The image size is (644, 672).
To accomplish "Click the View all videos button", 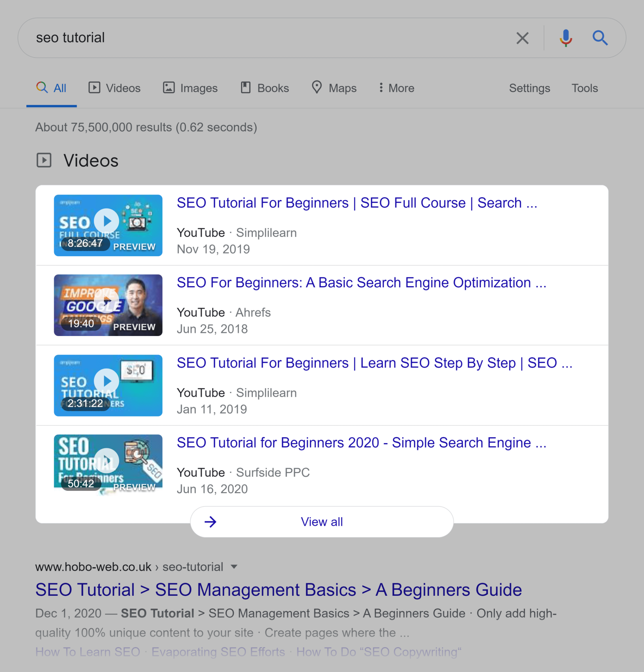I will click(x=321, y=522).
